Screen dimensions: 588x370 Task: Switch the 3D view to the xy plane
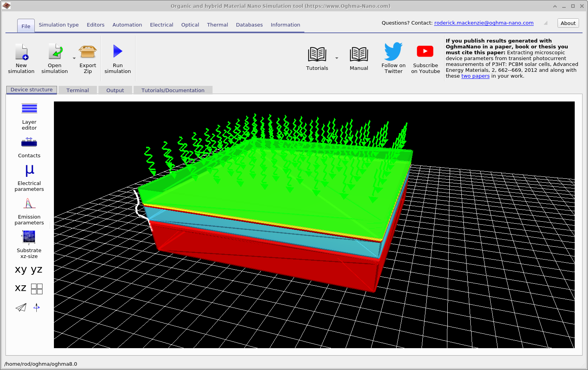(21, 270)
